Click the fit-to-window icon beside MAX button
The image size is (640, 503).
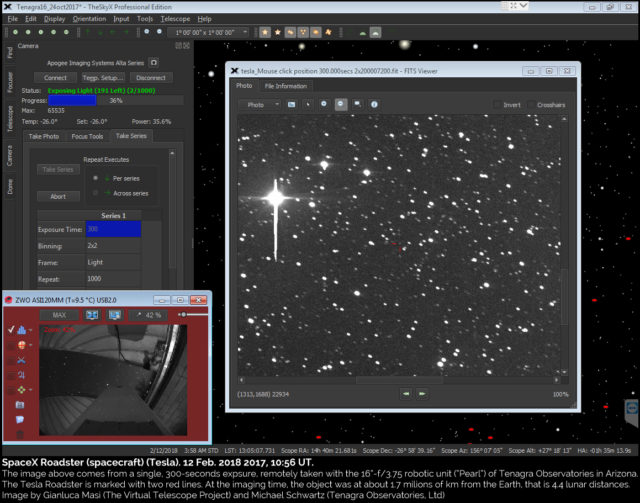pos(91,315)
